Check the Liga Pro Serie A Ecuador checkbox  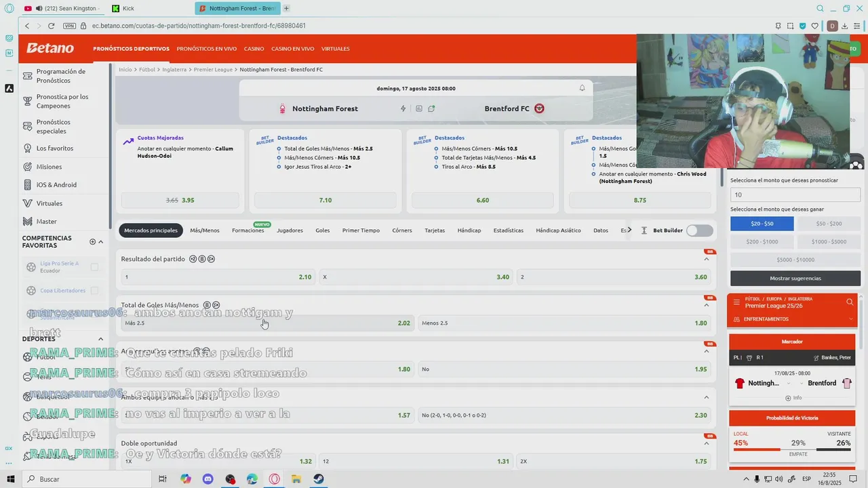[x=94, y=267]
